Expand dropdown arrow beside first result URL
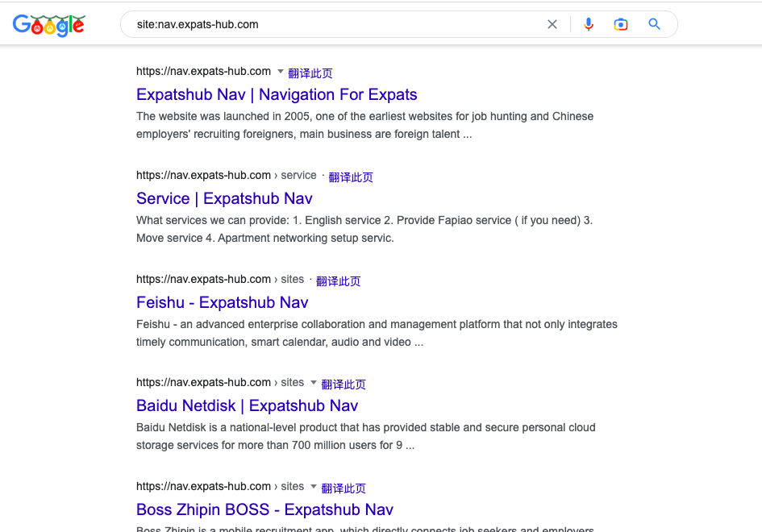762x532 pixels. click(x=281, y=72)
